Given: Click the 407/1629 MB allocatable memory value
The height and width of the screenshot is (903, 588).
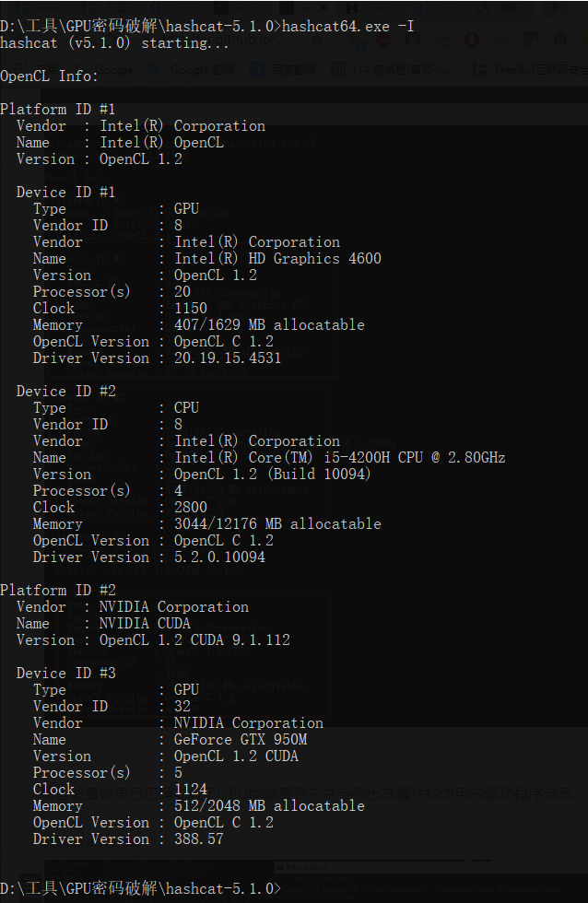Looking at the screenshot, I should (269, 324).
